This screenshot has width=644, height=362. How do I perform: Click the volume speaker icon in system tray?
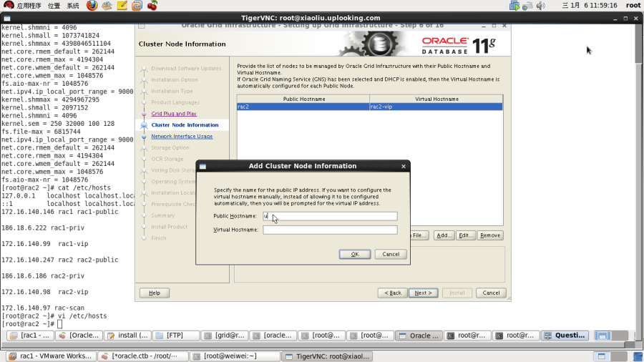tap(541, 5)
